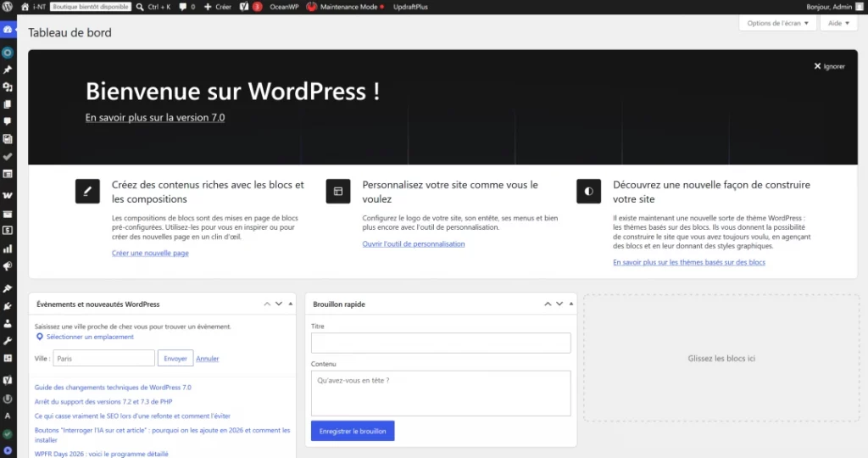The image size is (868, 458).
Task: Click the layout icon for site customization
Action: (338, 191)
